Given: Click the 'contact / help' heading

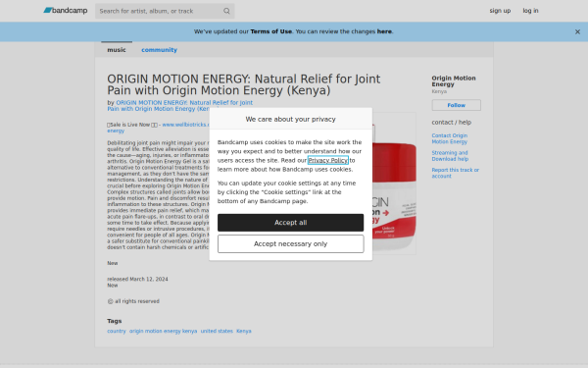Looking at the screenshot, I should (452, 123).
